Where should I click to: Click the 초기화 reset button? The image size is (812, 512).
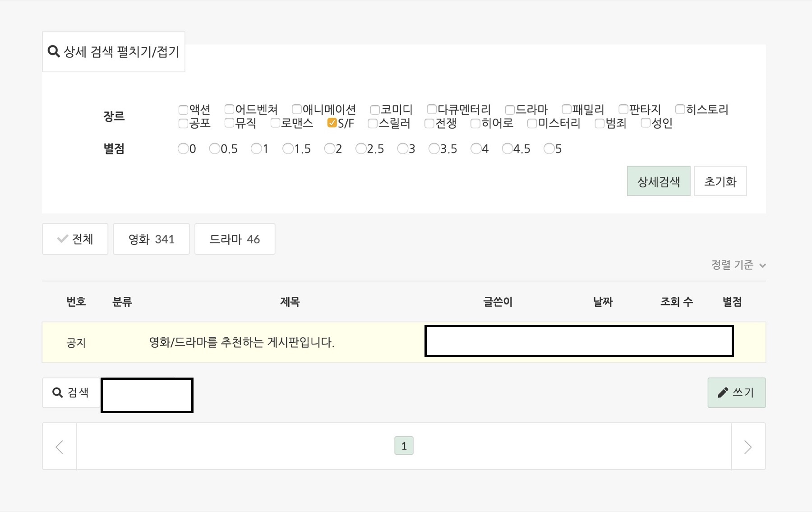coord(720,181)
